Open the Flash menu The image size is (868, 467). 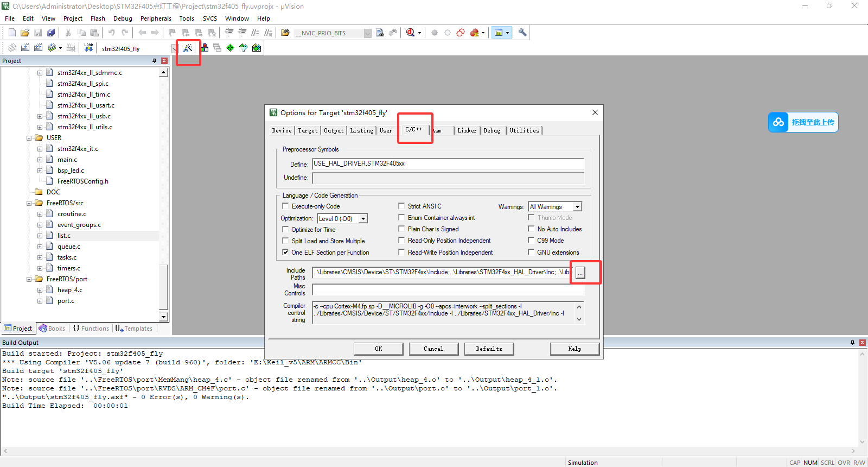(98, 18)
